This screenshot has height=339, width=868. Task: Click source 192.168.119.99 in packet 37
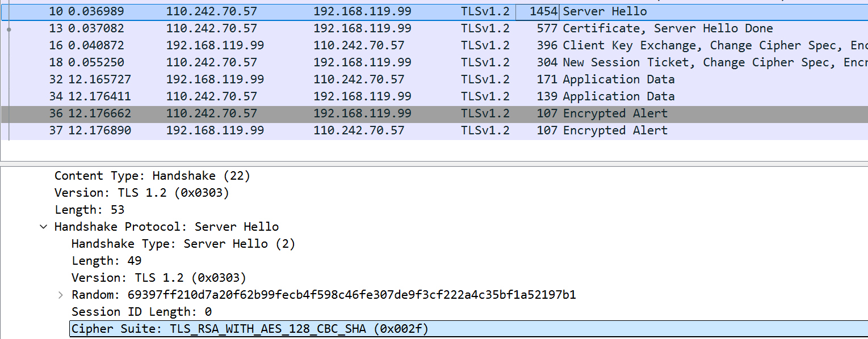tap(215, 130)
